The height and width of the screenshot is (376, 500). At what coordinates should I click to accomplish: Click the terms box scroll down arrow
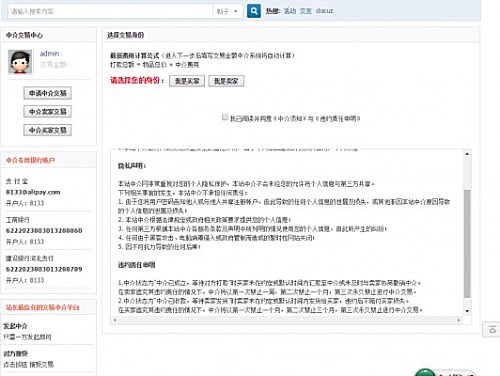[467, 311]
